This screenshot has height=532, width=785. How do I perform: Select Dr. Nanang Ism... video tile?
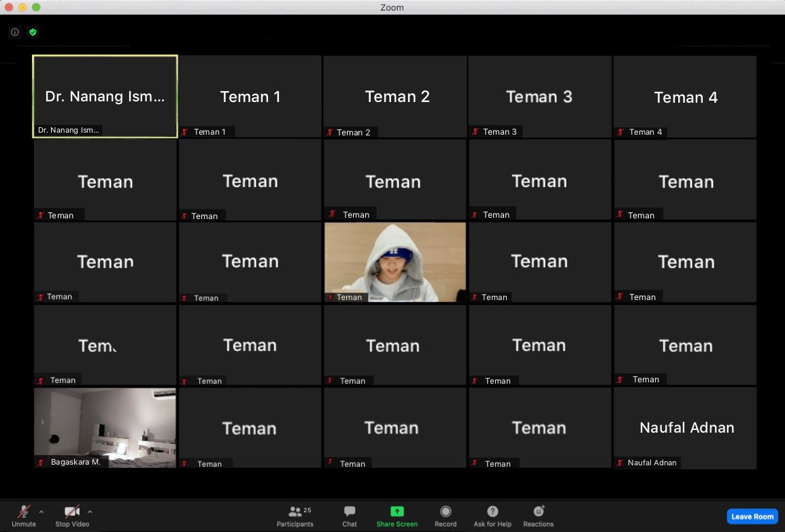(x=105, y=96)
